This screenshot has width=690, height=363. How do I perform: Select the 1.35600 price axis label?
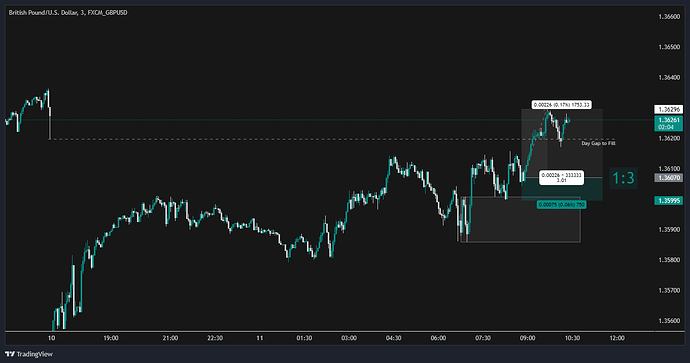click(669, 321)
